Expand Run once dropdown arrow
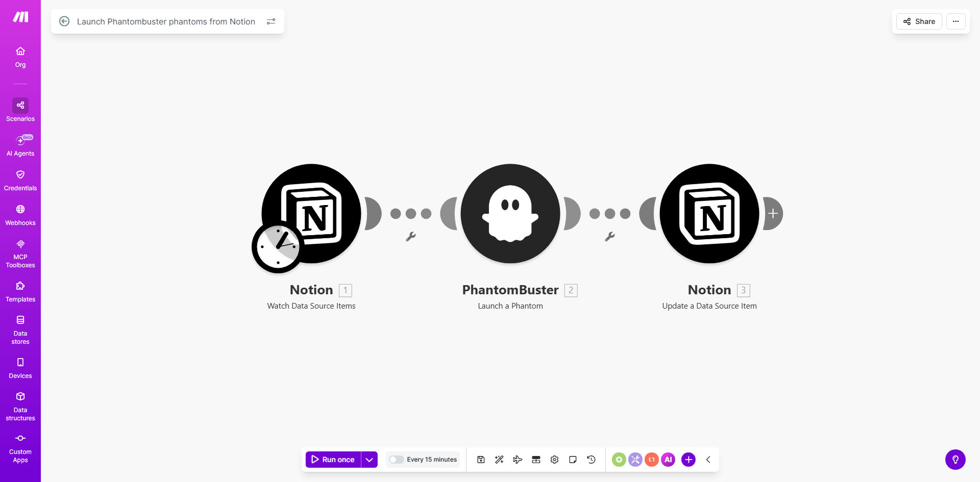Screen dimensions: 980x482 (370, 460)
